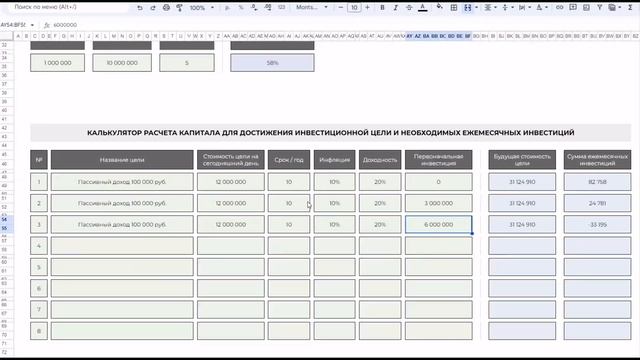The height and width of the screenshot is (360, 640).
Task: Select the cell with 1 000 000
Action: pos(58,63)
